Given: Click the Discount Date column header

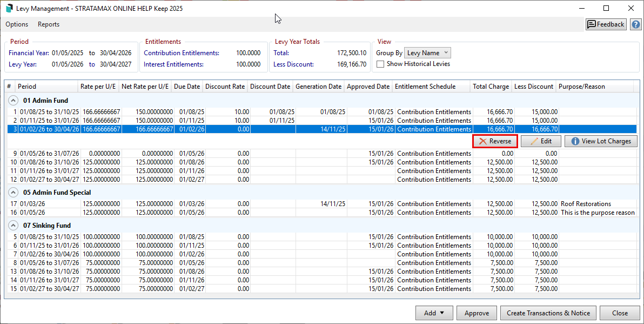Looking at the screenshot, I should tap(270, 87).
